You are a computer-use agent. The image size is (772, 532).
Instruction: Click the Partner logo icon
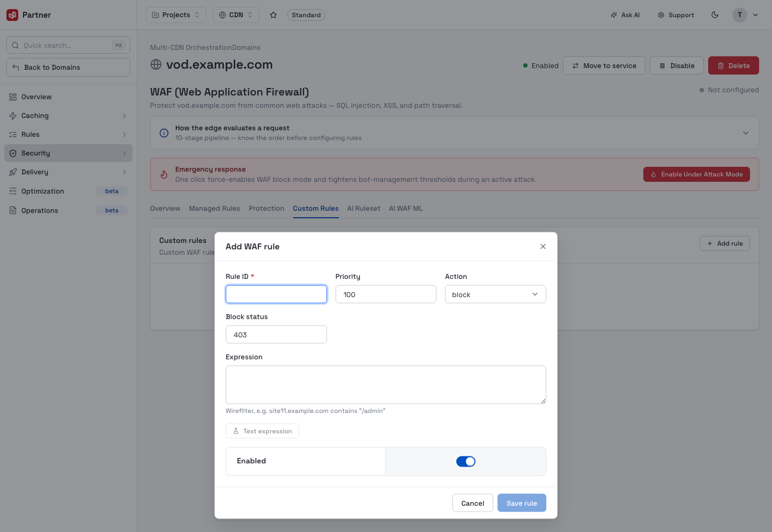(12, 15)
